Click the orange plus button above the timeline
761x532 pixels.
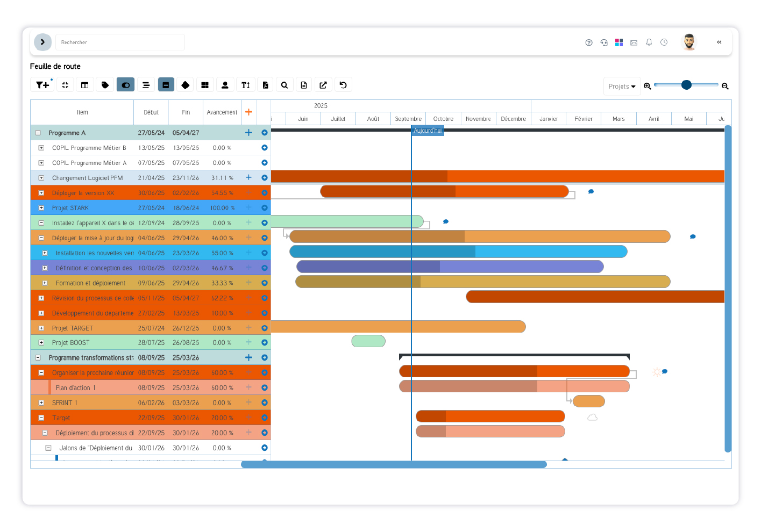pos(248,112)
